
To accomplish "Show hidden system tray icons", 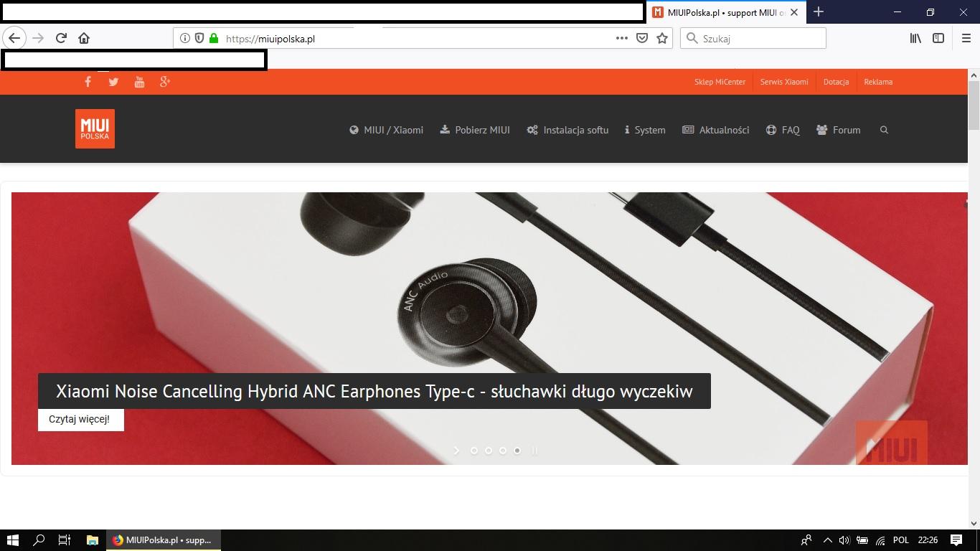I will (x=827, y=540).
